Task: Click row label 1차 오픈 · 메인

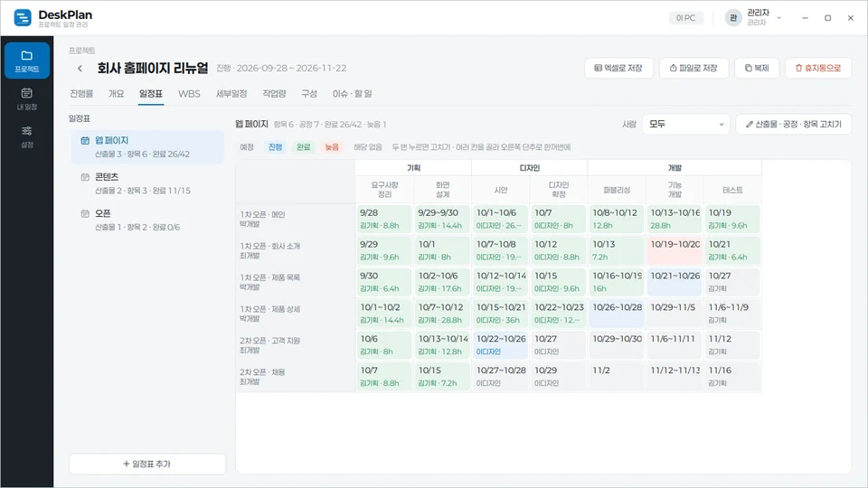Action: pyautogui.click(x=296, y=219)
